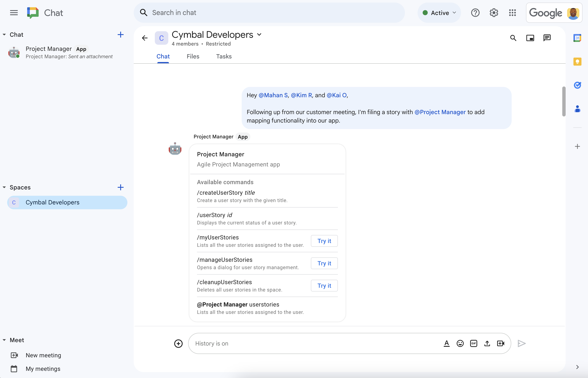
Task: Select the Chat tab in conversation
Action: pyautogui.click(x=163, y=56)
